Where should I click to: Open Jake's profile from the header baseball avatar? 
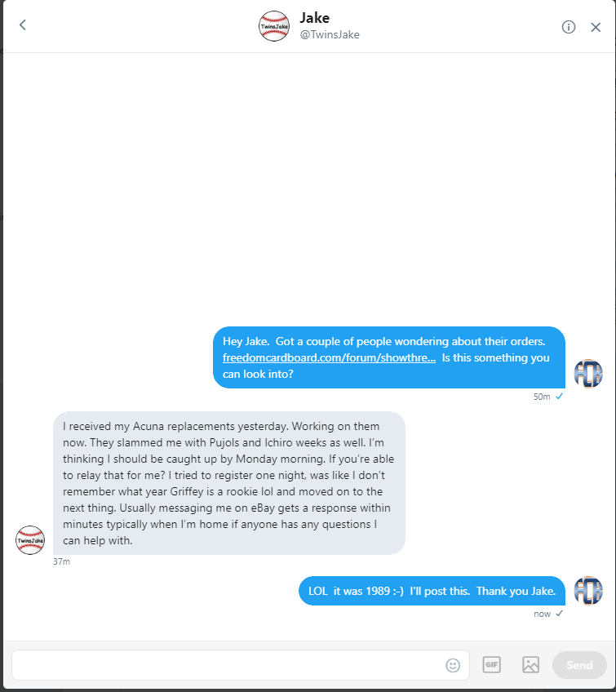pyautogui.click(x=274, y=26)
